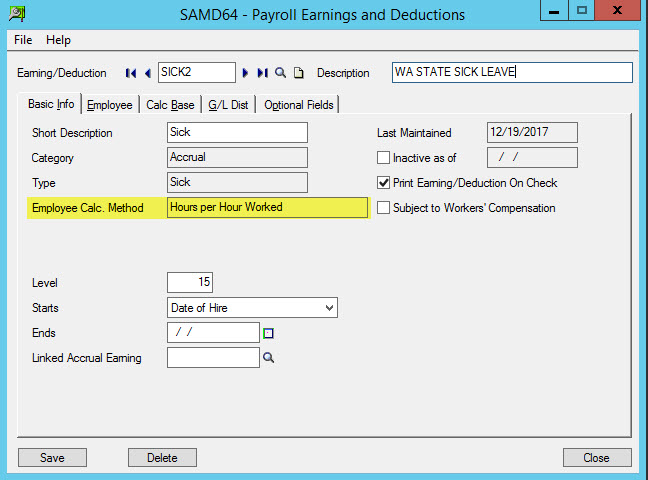Click the Type field showing Sick
648x480 pixels.
(x=237, y=182)
